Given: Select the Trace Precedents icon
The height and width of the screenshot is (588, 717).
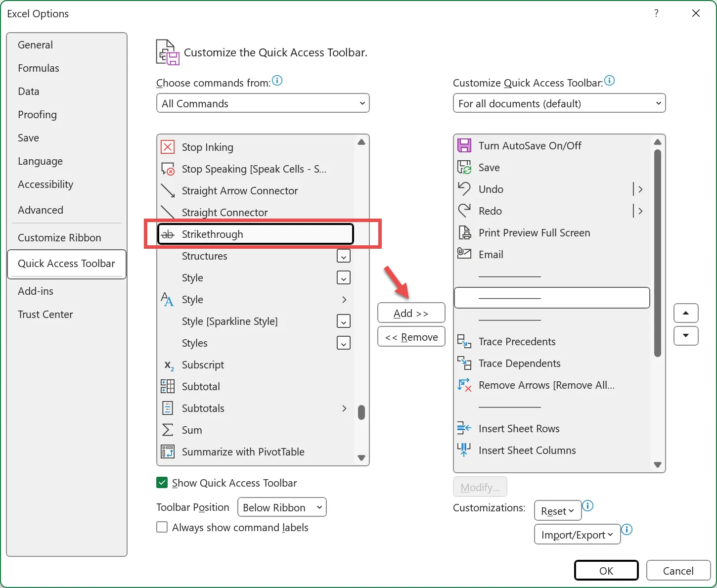Looking at the screenshot, I should 464,342.
